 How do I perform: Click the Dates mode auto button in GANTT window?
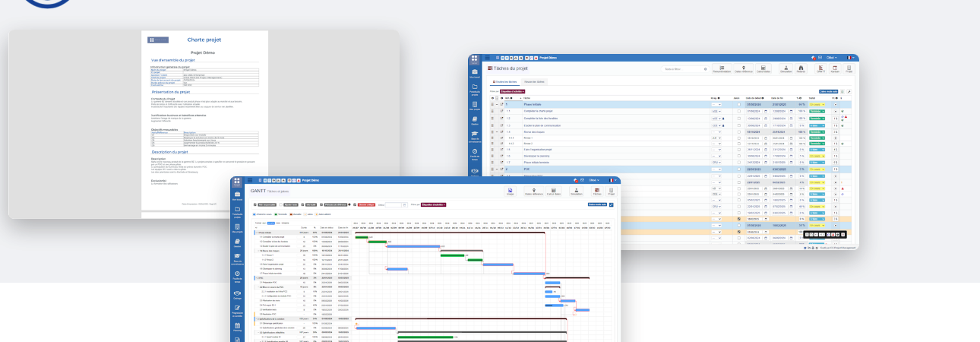pyautogui.click(x=597, y=204)
